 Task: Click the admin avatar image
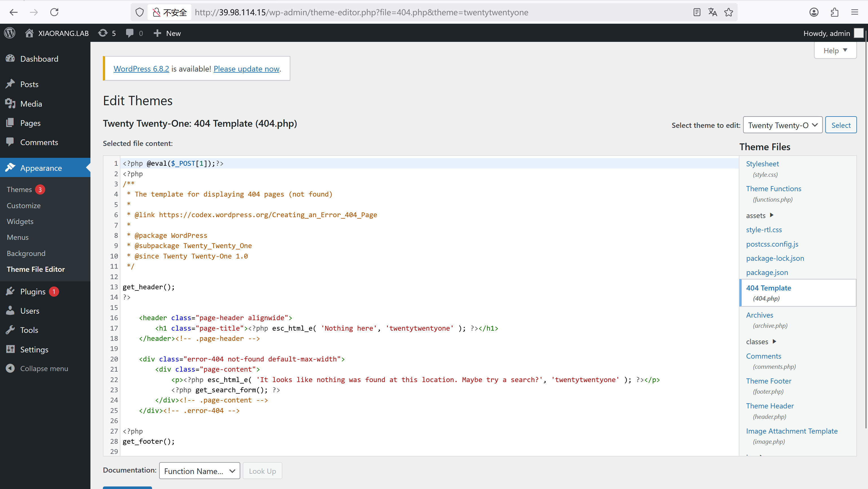tap(859, 33)
